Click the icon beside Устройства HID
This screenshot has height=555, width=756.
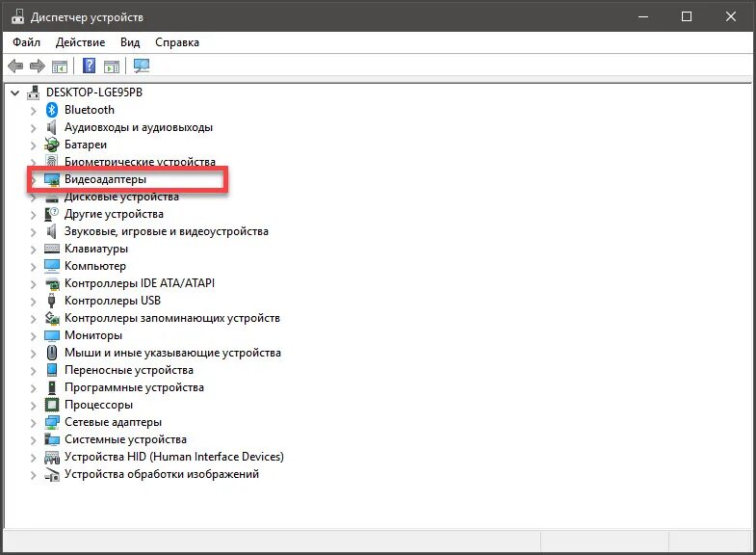pyautogui.click(x=52, y=457)
